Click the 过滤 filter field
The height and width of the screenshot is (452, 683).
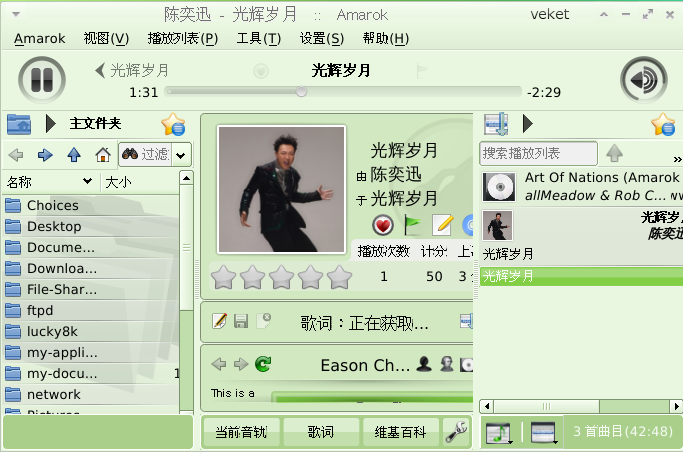pos(145,154)
